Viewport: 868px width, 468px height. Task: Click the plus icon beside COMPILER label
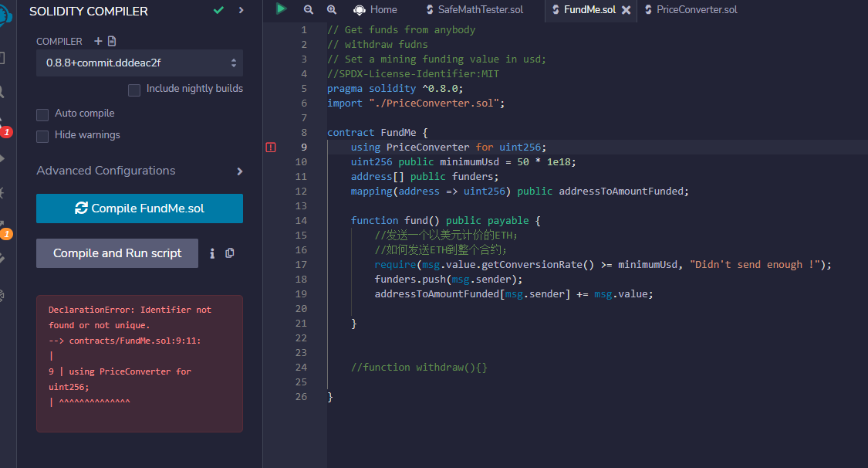click(x=98, y=41)
